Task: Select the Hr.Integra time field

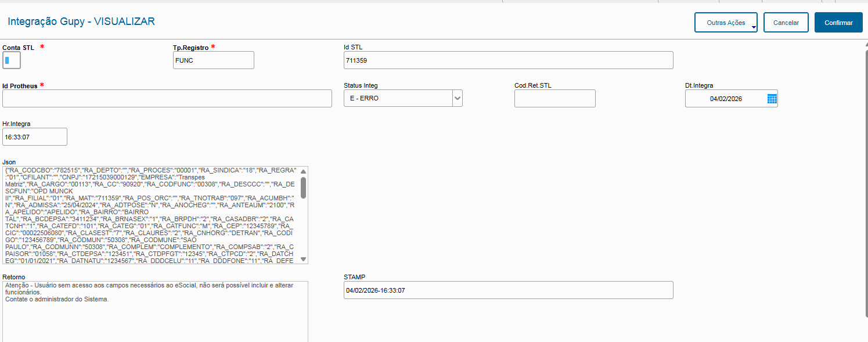Action: (x=34, y=137)
